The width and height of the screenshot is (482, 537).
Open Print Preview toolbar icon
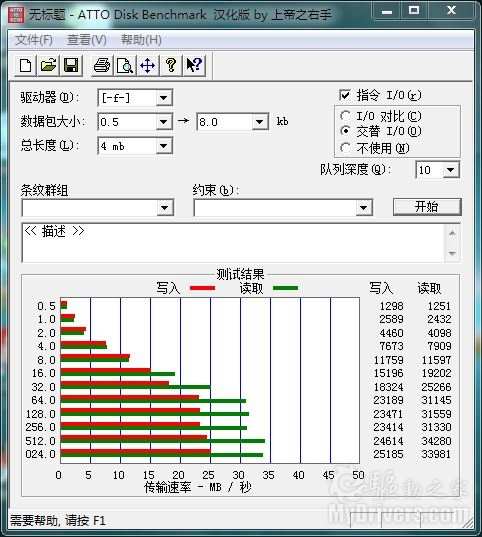pos(125,65)
